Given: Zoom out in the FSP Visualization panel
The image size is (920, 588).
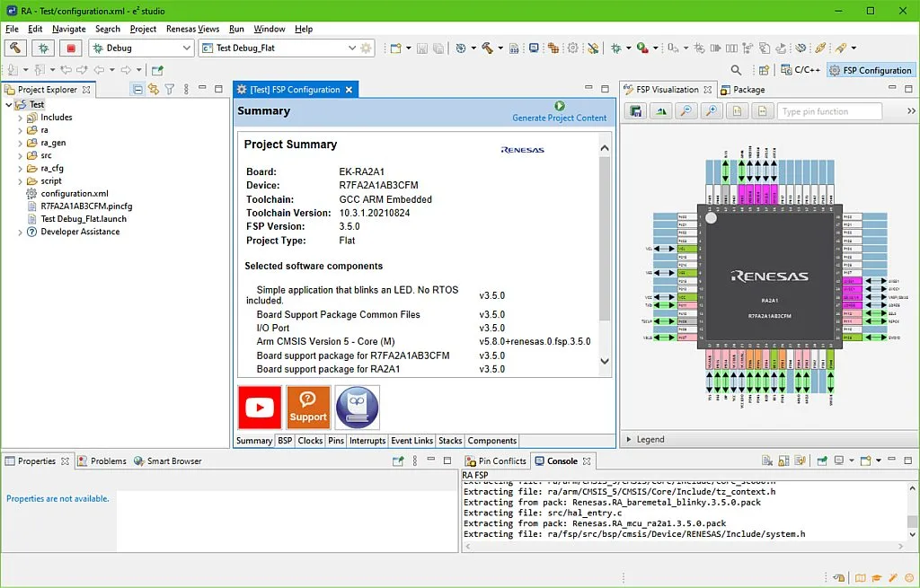Looking at the screenshot, I should (x=686, y=110).
